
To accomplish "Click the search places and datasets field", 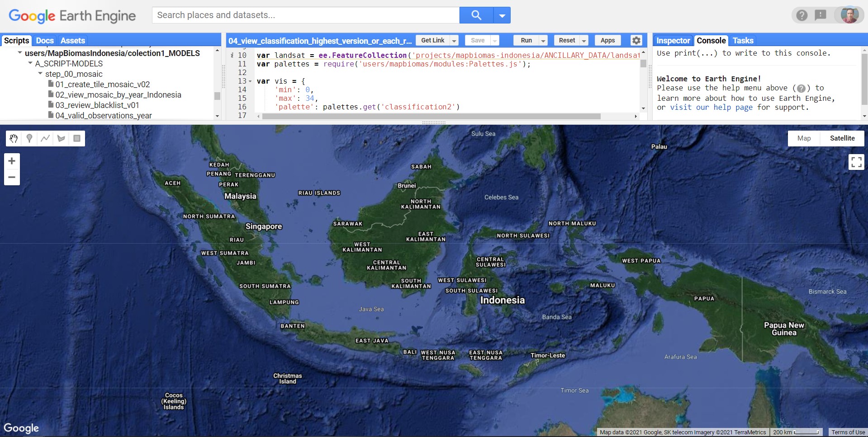I will tap(305, 15).
